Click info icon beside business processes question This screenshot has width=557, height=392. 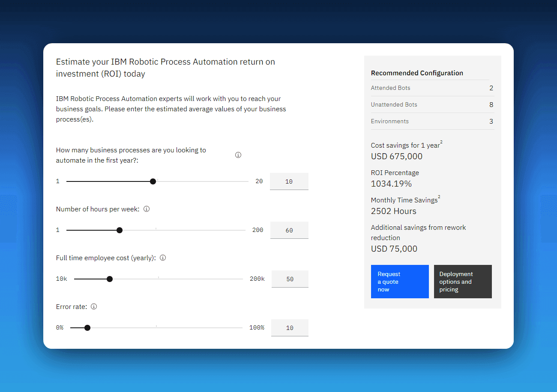(x=238, y=155)
